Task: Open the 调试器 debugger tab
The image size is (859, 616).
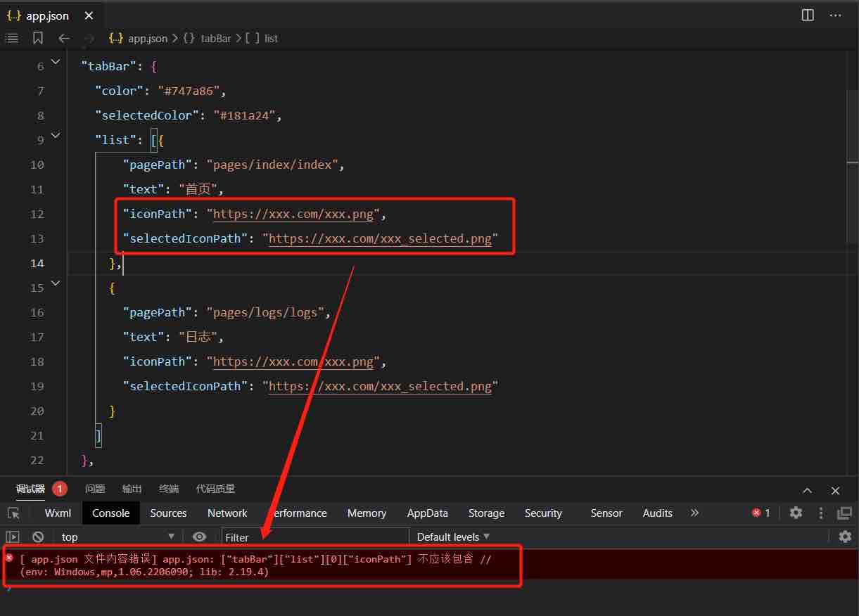Action: 30,489
